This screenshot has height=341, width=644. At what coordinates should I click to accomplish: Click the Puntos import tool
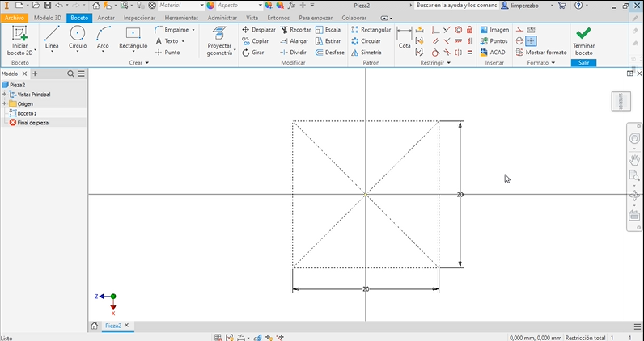tap(494, 41)
